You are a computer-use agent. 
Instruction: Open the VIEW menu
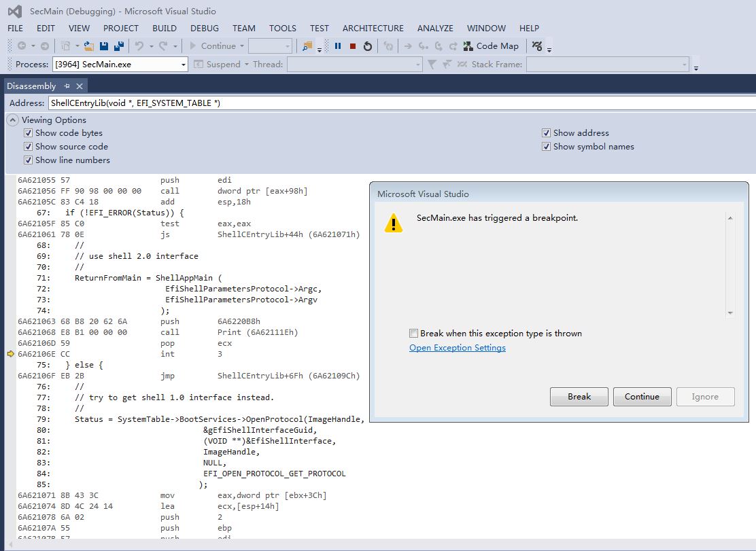click(79, 29)
